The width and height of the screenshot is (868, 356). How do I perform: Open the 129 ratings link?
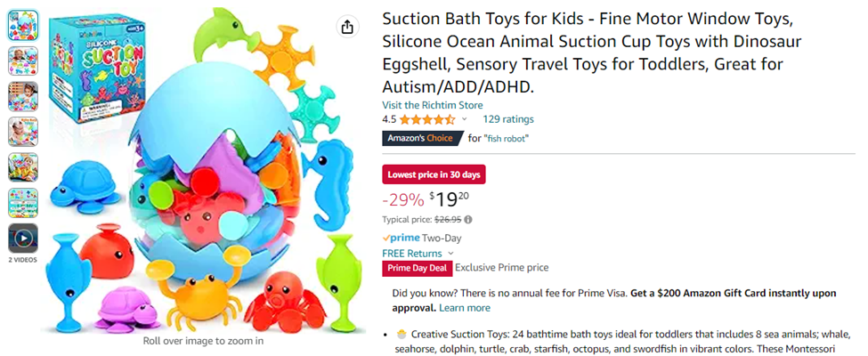pyautogui.click(x=508, y=119)
